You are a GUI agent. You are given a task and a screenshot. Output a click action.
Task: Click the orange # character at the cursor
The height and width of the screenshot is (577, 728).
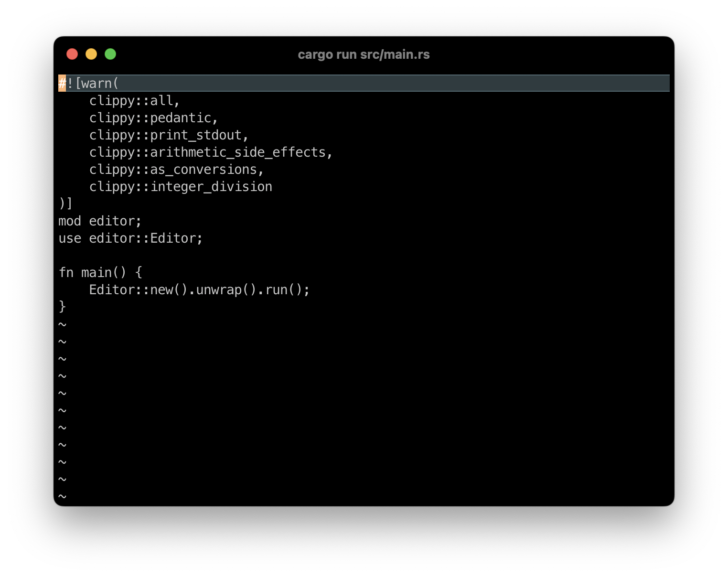pos(62,83)
